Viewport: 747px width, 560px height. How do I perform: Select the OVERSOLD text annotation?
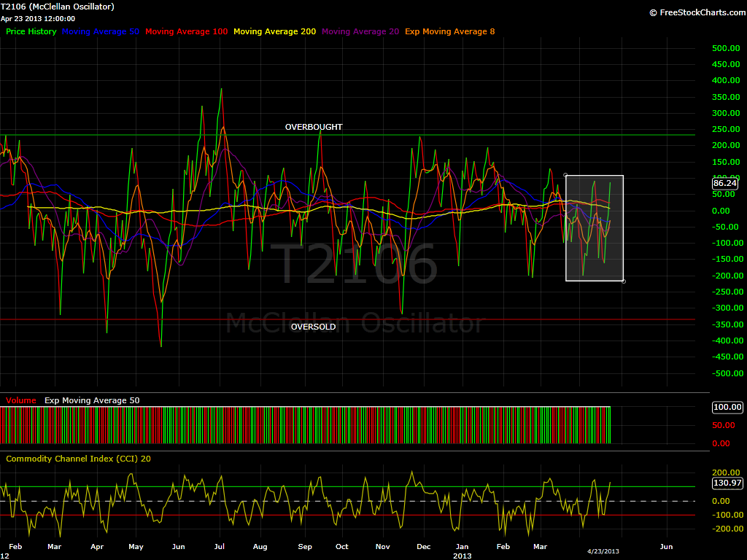pyautogui.click(x=314, y=327)
